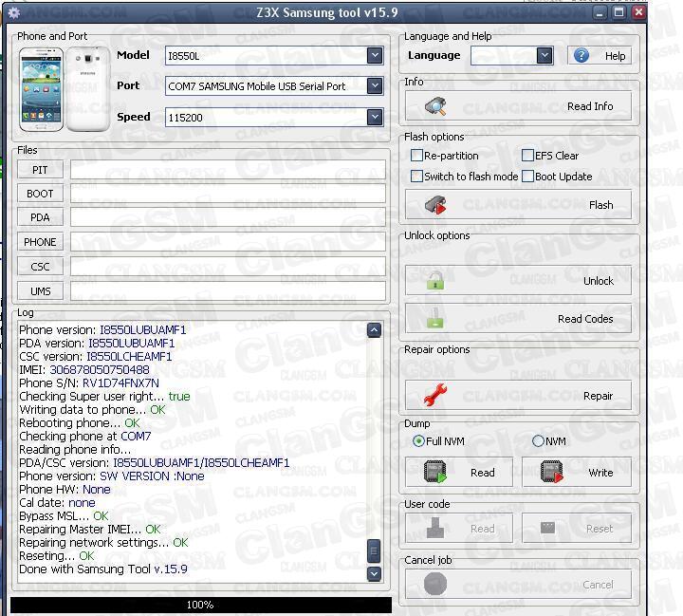
Task: Choose the BOOT file button
Action: pos(40,193)
